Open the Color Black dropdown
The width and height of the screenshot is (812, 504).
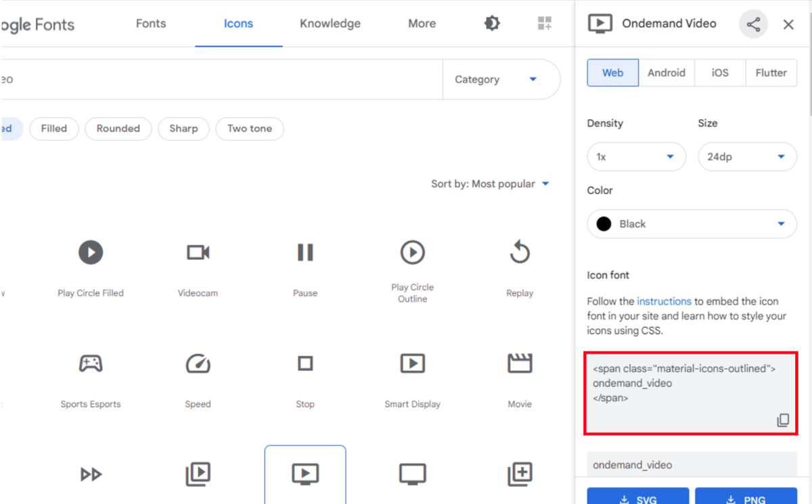click(x=692, y=224)
